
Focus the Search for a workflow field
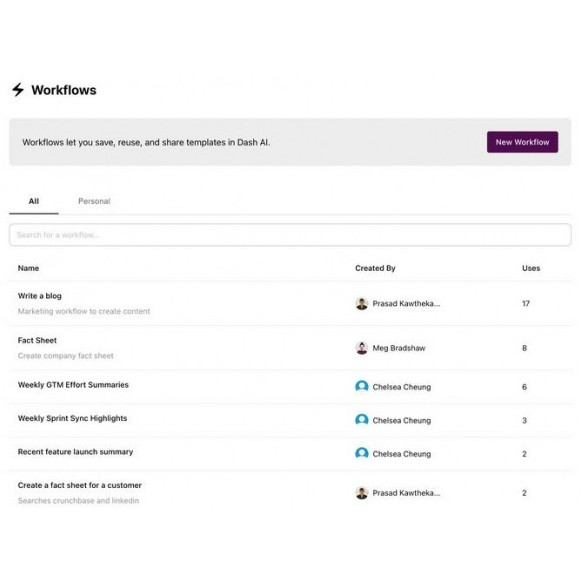(290, 235)
